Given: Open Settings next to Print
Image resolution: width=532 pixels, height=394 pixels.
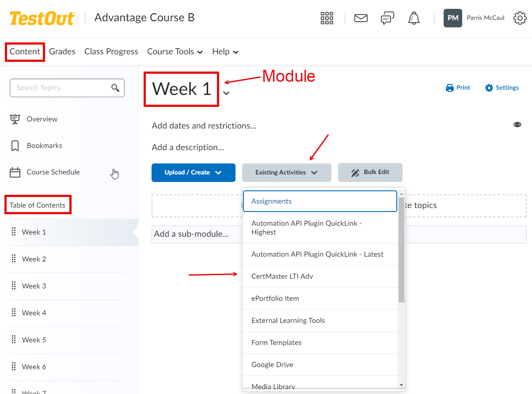Looking at the screenshot, I should click(x=502, y=87).
